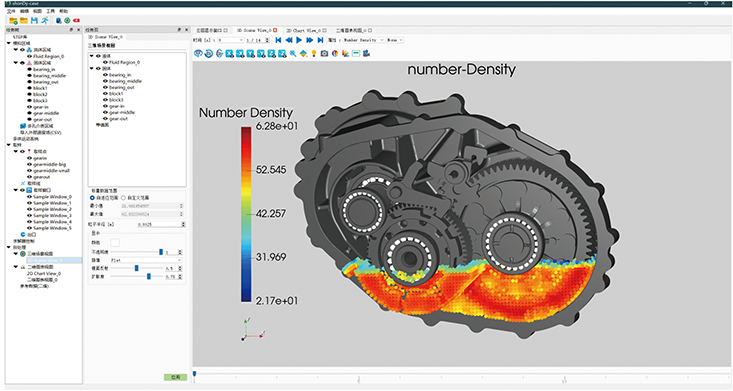Collapse the node containing gearin sample point
The width and height of the screenshot is (733, 391).
(x=15, y=152)
